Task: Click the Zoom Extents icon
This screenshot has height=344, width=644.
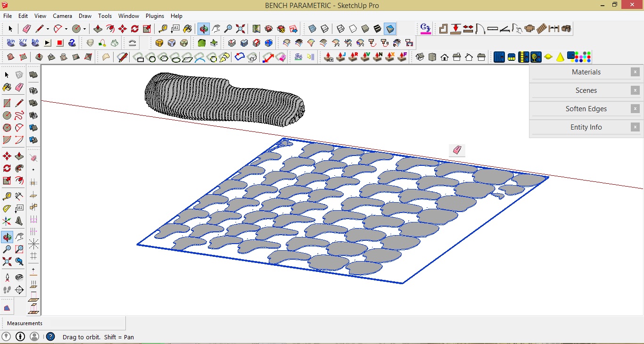Action: pyautogui.click(x=240, y=28)
